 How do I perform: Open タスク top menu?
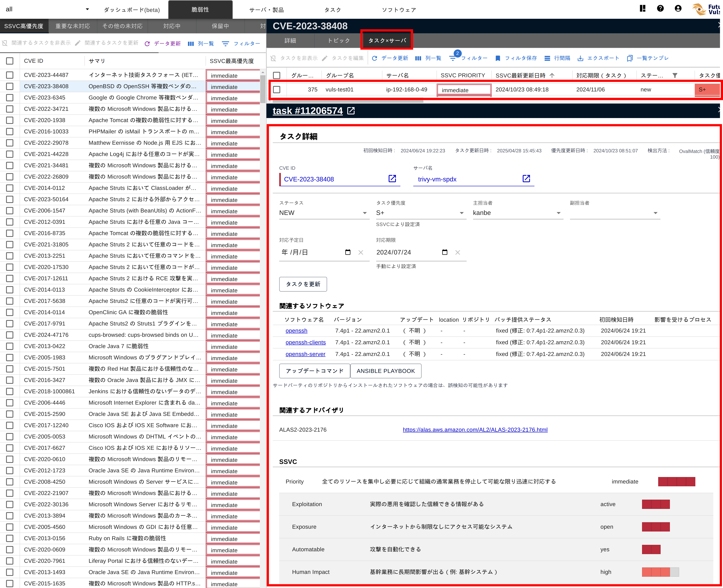click(333, 10)
